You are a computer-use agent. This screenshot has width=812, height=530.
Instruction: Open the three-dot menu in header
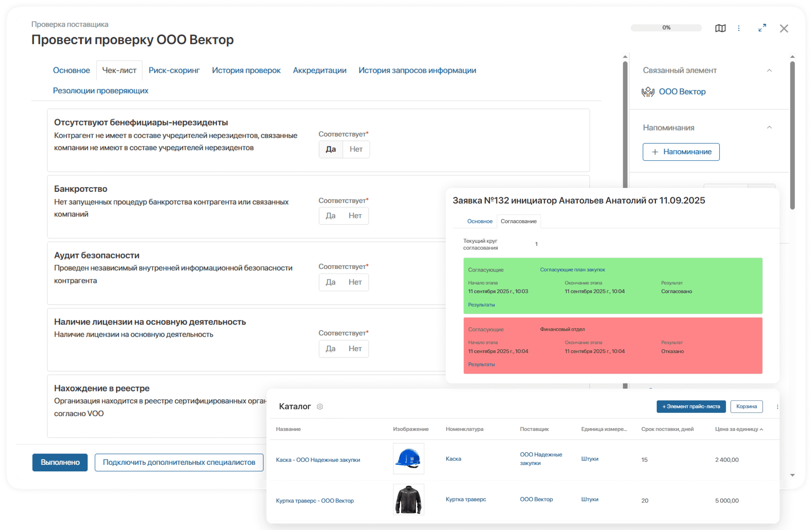[x=739, y=28]
